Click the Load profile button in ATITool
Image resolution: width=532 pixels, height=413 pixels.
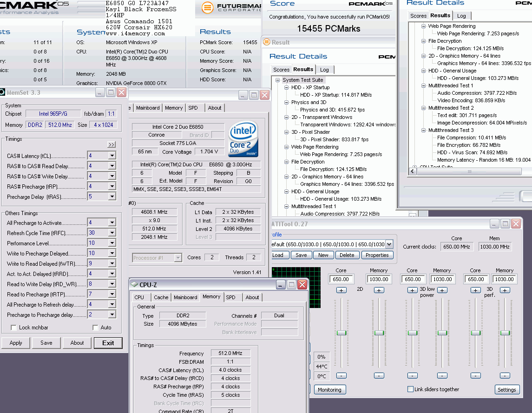pyautogui.click(x=280, y=255)
